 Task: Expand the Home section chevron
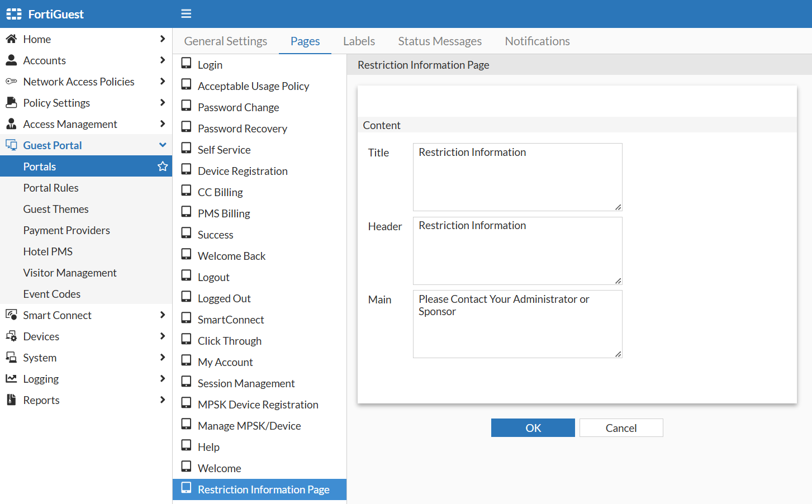click(163, 39)
